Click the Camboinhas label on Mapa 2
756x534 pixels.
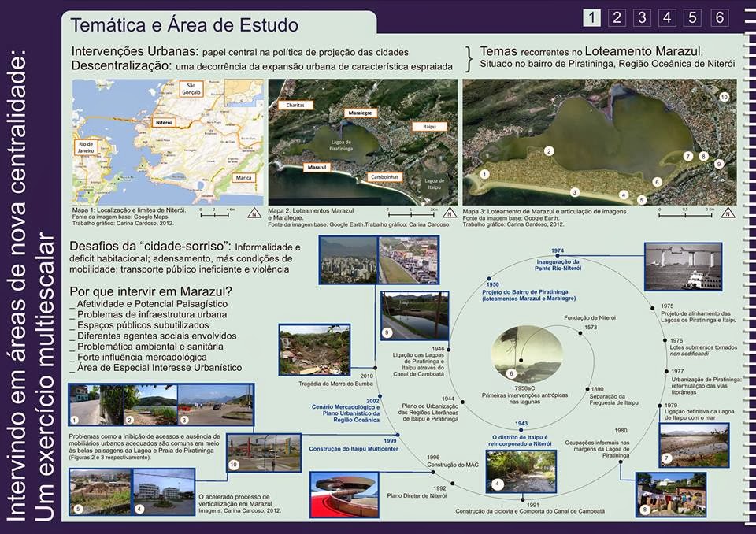(x=385, y=176)
